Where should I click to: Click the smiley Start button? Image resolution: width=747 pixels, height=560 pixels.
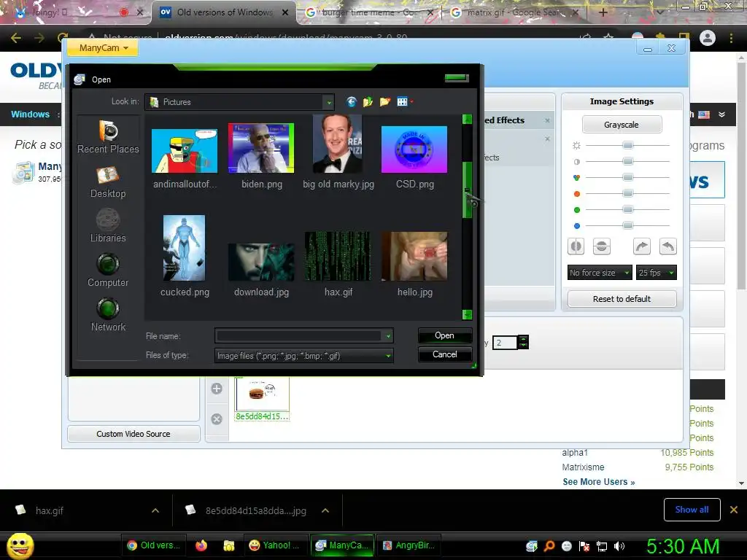pos(20,545)
